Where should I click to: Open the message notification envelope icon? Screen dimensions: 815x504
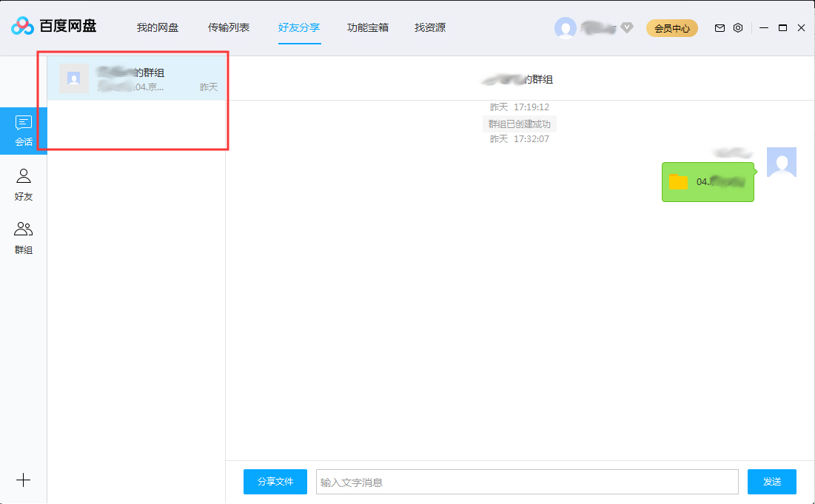point(719,27)
